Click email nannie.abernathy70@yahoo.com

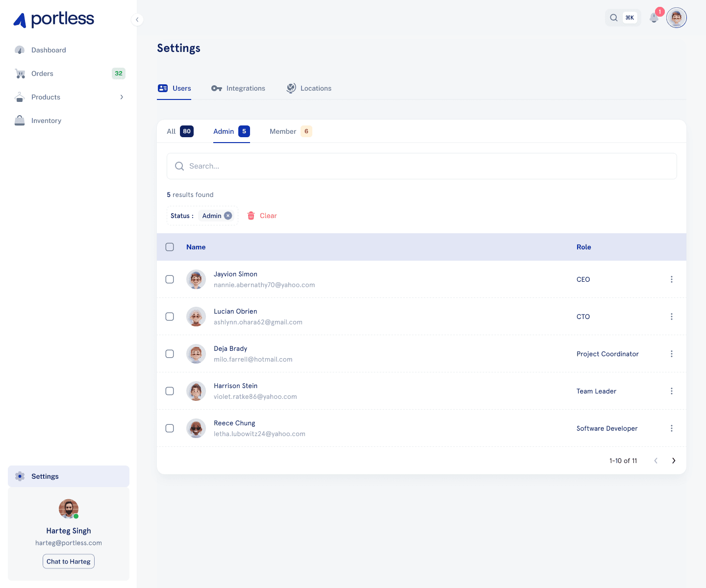pyautogui.click(x=264, y=285)
